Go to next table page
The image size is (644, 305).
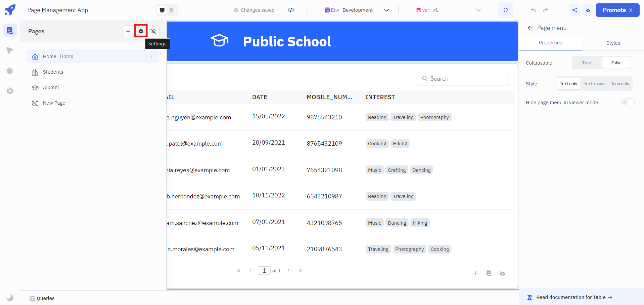coord(288,270)
